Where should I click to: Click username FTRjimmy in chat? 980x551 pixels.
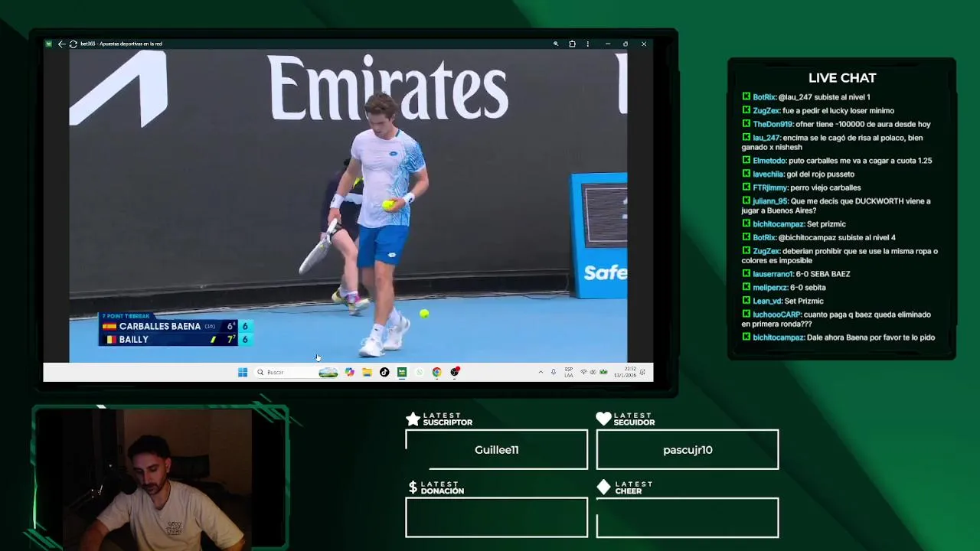pos(770,187)
